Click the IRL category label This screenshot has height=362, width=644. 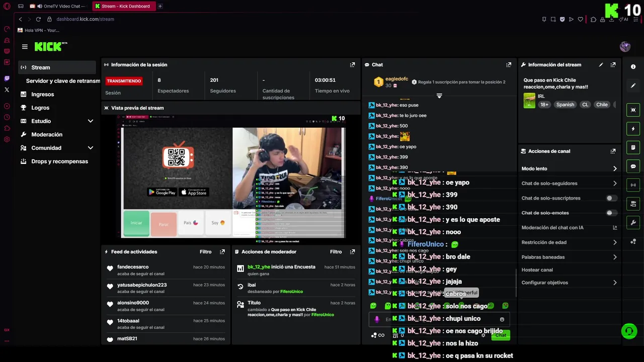coord(541,96)
